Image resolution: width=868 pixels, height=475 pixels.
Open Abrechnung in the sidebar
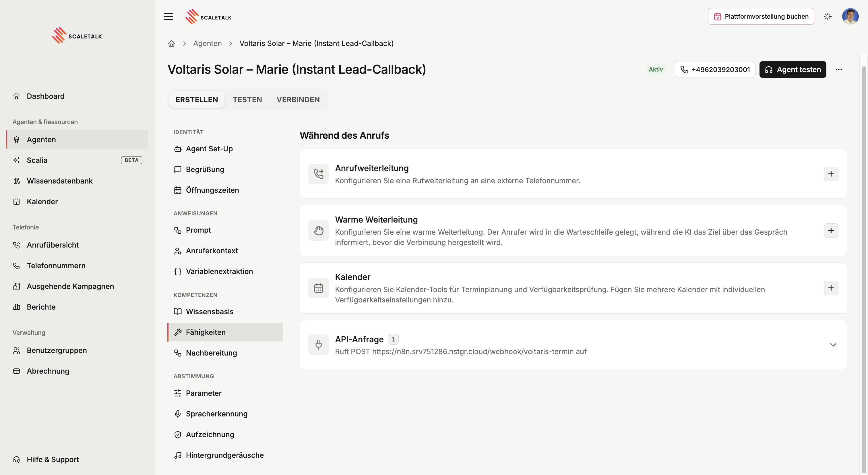(x=77, y=371)
